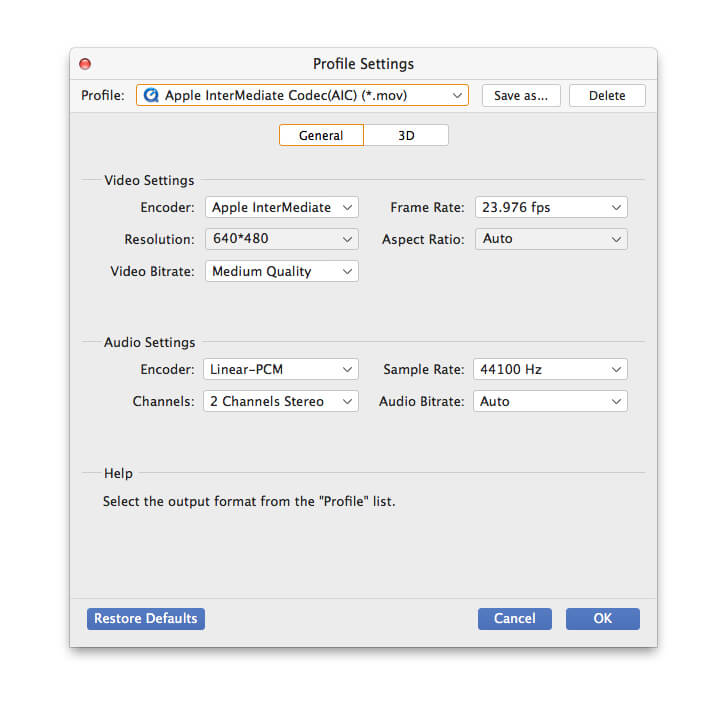Image resolution: width=727 pixels, height=707 pixels.
Task: Click the "Audio Bitrate:" label
Action: (x=421, y=401)
